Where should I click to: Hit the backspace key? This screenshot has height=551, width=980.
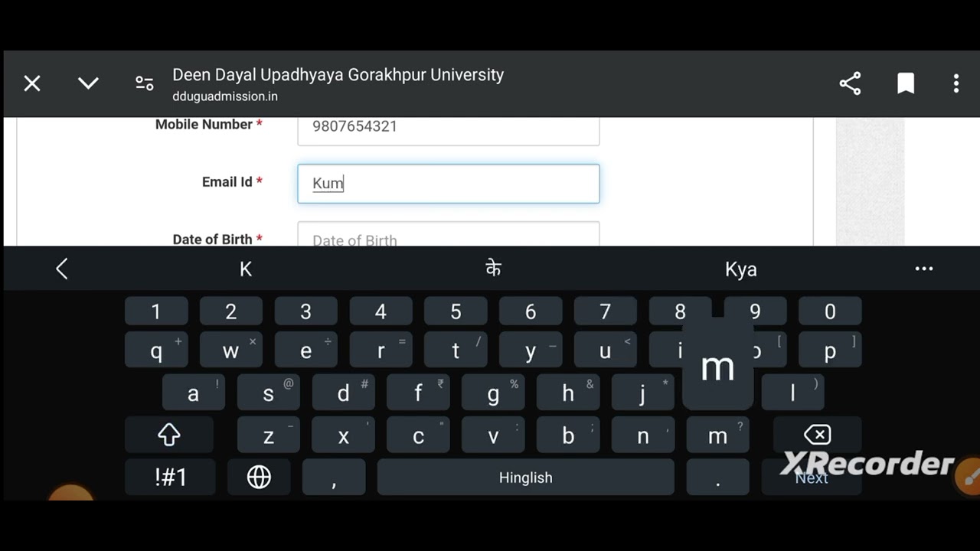(x=818, y=435)
